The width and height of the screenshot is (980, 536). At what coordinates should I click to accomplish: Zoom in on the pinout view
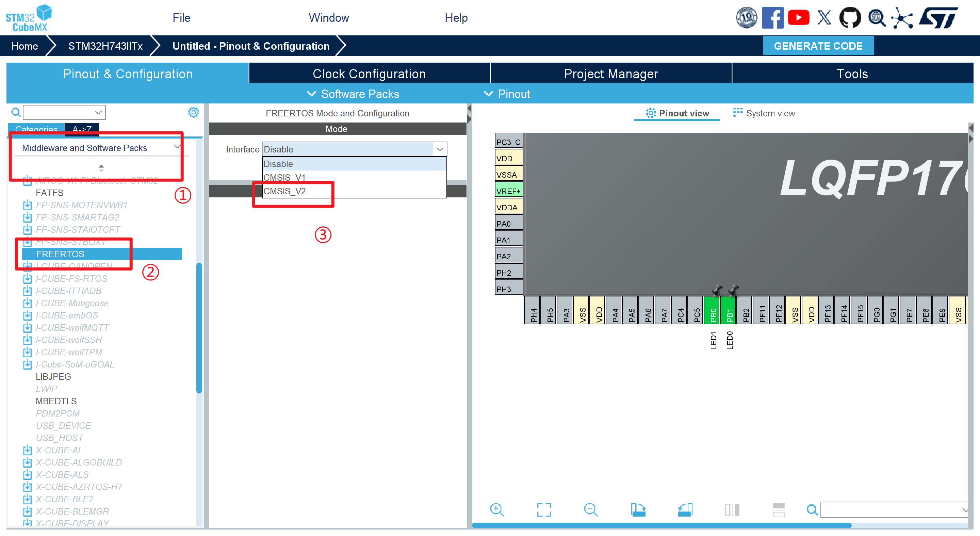pos(497,509)
